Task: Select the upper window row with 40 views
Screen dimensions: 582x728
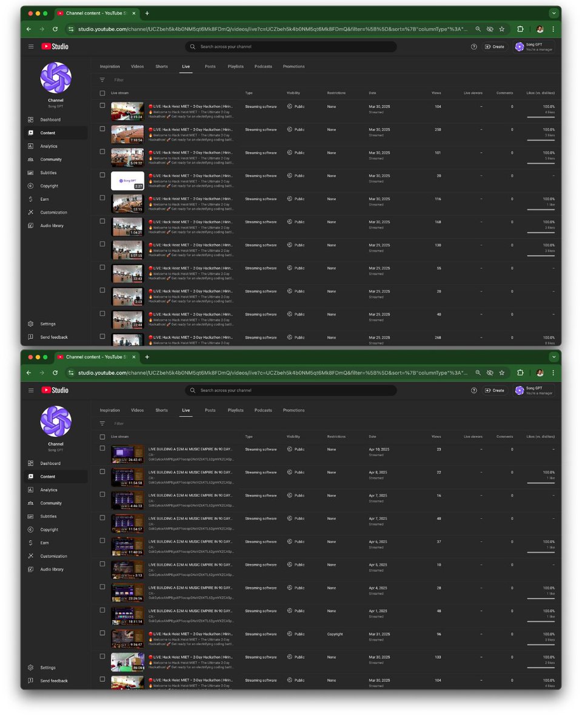Action: point(102,314)
